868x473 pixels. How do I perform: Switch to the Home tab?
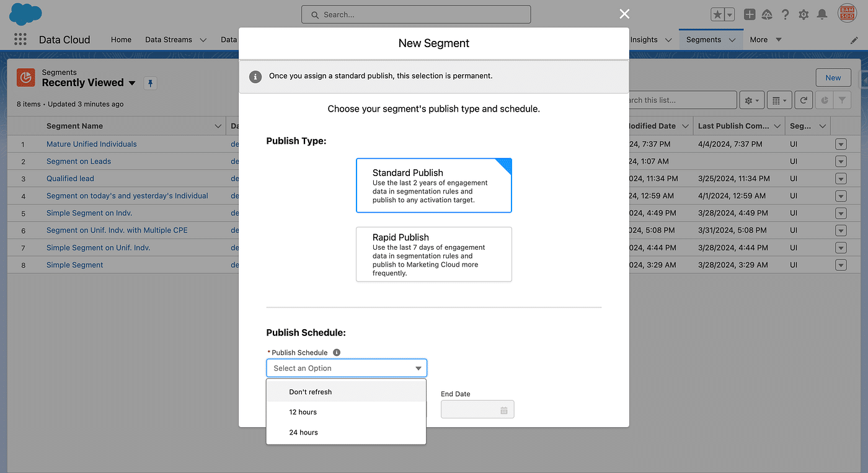tap(121, 40)
